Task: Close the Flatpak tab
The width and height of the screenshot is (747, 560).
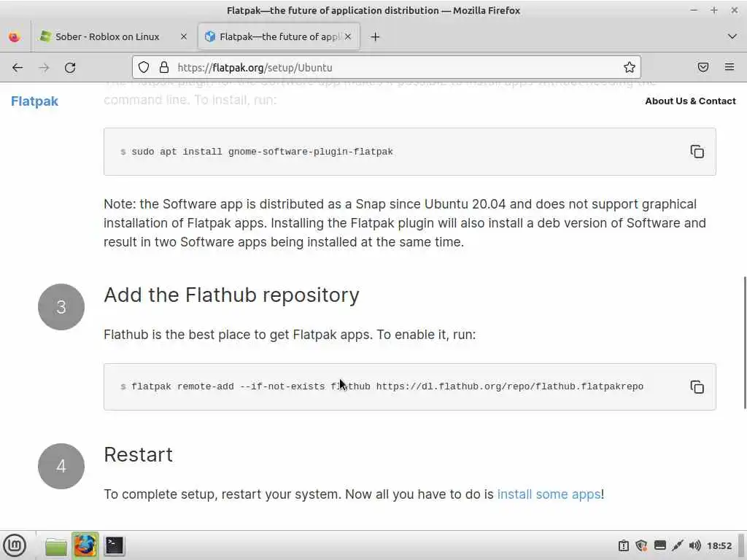Action: (348, 36)
